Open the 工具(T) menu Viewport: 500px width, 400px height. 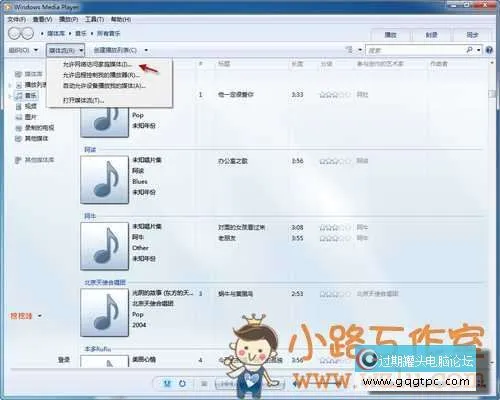[94, 19]
